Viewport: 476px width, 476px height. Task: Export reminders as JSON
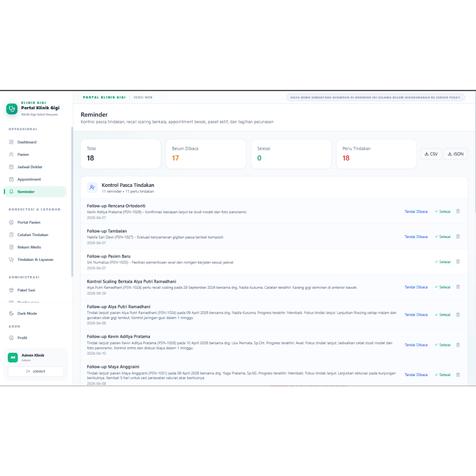456,154
